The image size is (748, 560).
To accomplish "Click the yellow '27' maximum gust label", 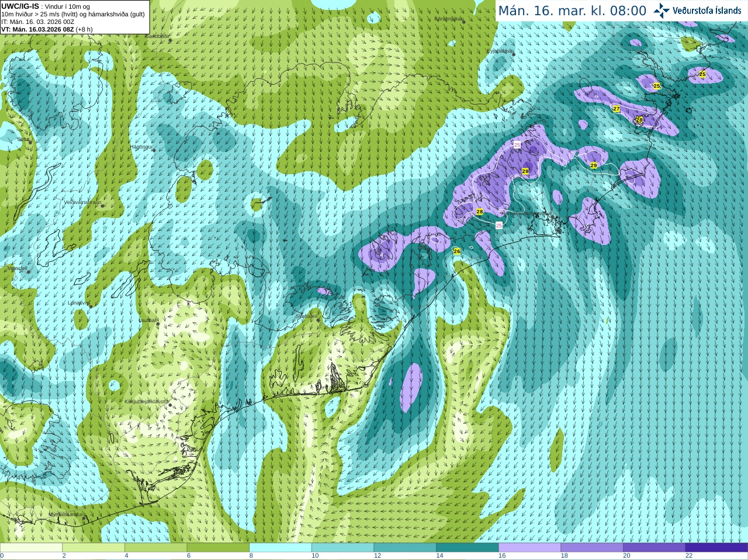I will pyautogui.click(x=617, y=109).
